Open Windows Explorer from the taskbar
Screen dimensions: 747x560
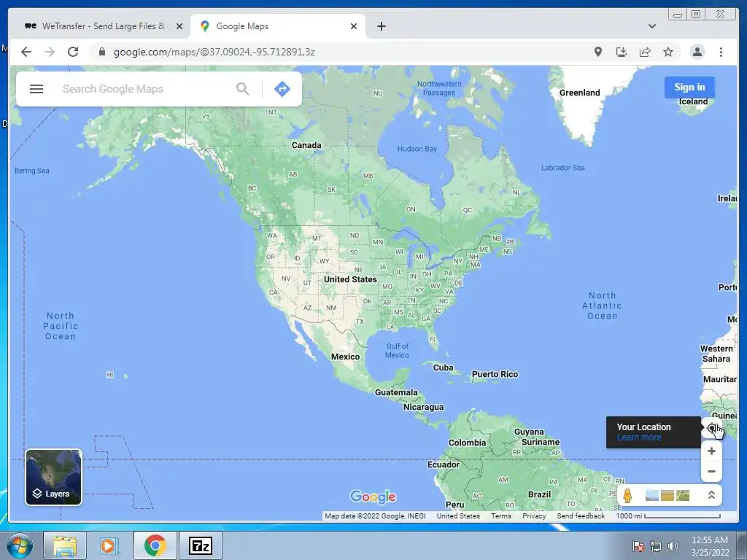coord(65,545)
